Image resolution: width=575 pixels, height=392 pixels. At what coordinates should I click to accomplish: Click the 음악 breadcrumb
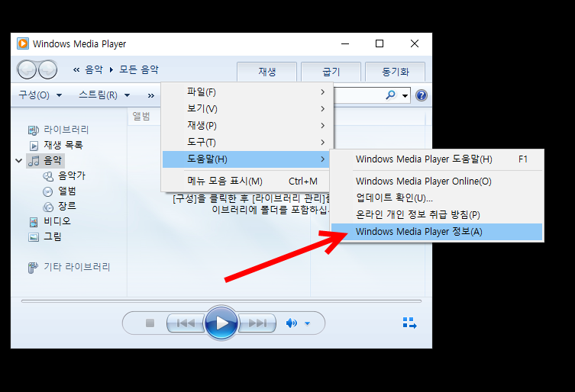(94, 69)
